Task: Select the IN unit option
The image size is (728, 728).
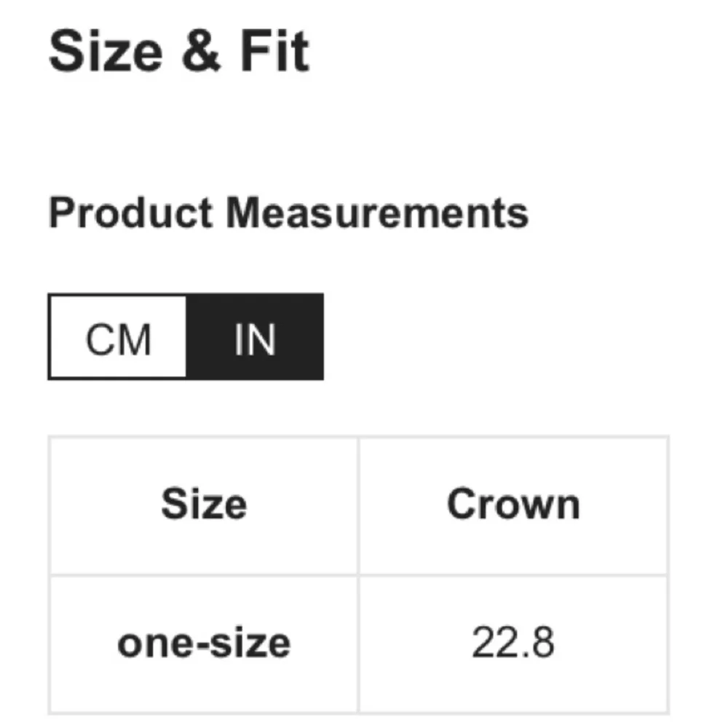Action: [x=255, y=336]
